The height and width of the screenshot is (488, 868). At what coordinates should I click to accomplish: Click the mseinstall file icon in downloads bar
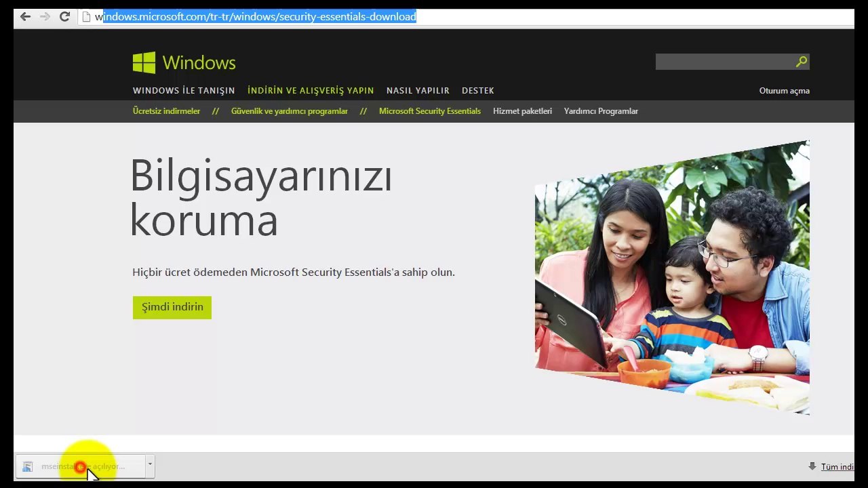[x=27, y=466]
